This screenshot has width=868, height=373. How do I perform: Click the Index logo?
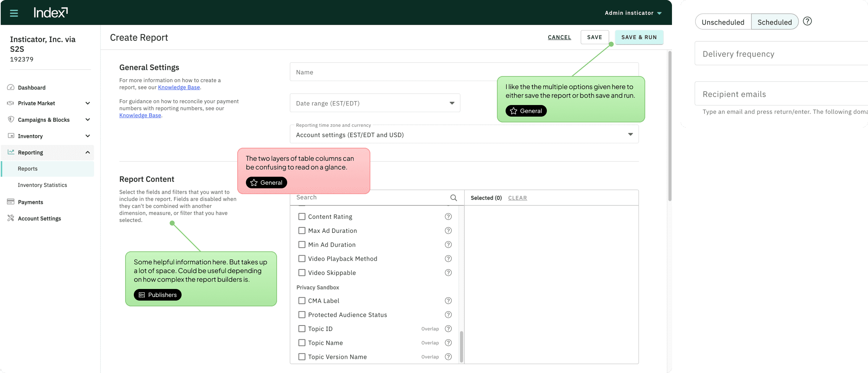pos(51,13)
